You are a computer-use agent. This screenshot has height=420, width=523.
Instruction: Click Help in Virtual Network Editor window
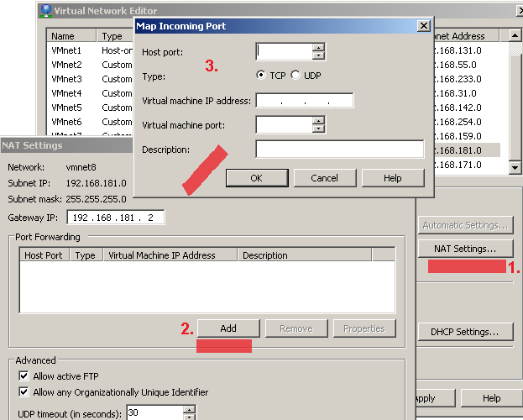click(x=492, y=398)
